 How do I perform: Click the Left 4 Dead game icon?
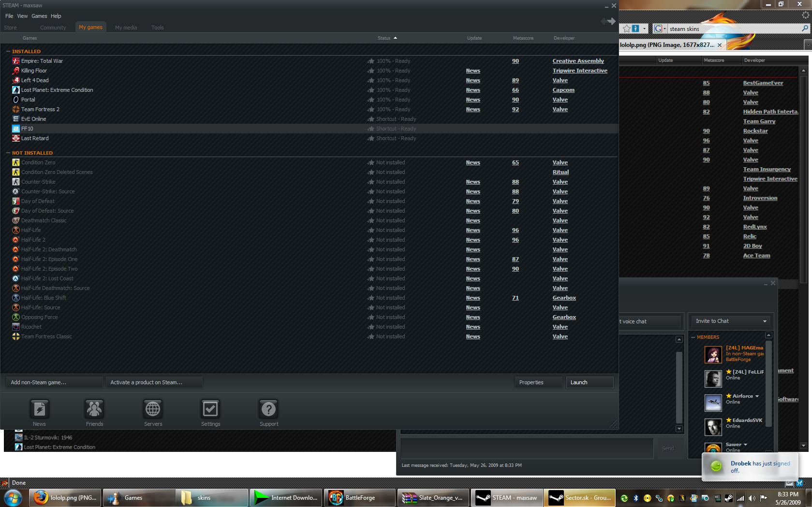point(16,80)
